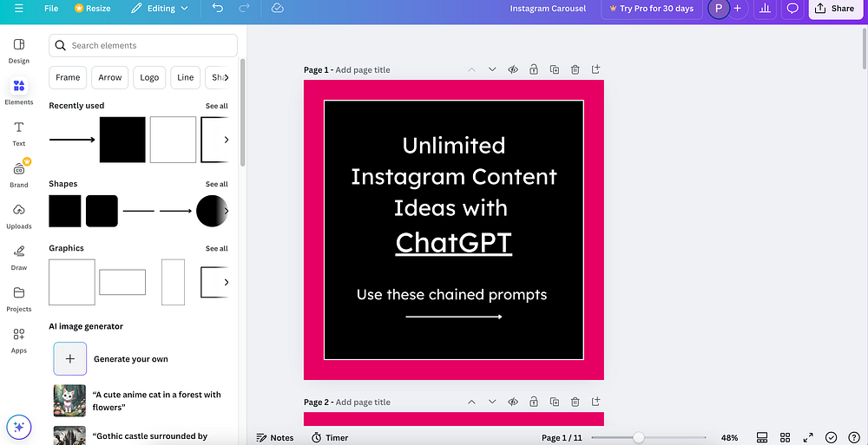This screenshot has width=868, height=445.
Task: Redo the last action
Action: [x=244, y=9]
